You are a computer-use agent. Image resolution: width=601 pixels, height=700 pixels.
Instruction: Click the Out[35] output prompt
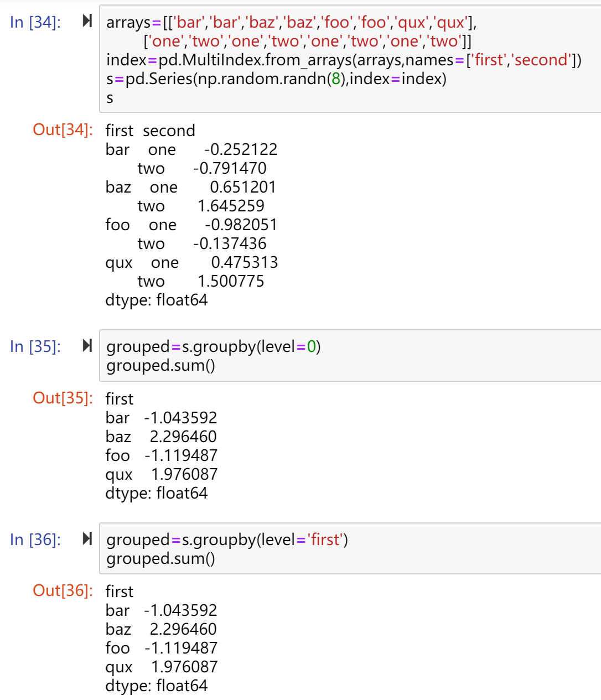(63, 398)
